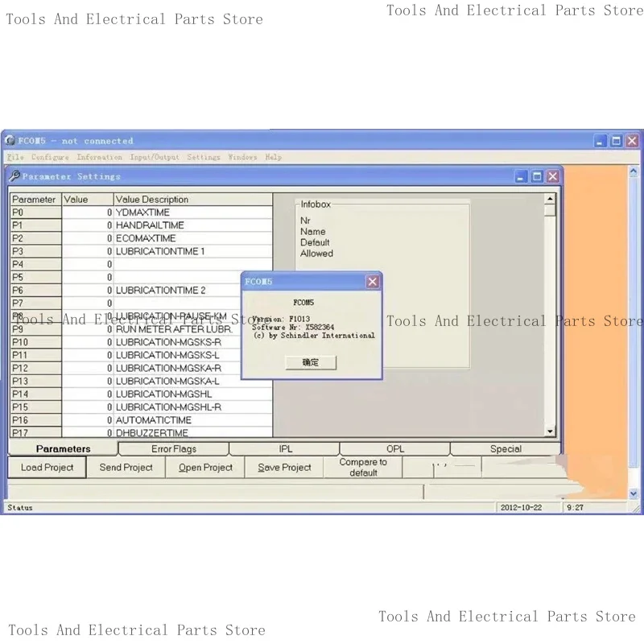Image resolution: width=644 pixels, height=644 pixels.
Task: Click the HANDRAILTIME description cell
Action: tap(193, 225)
